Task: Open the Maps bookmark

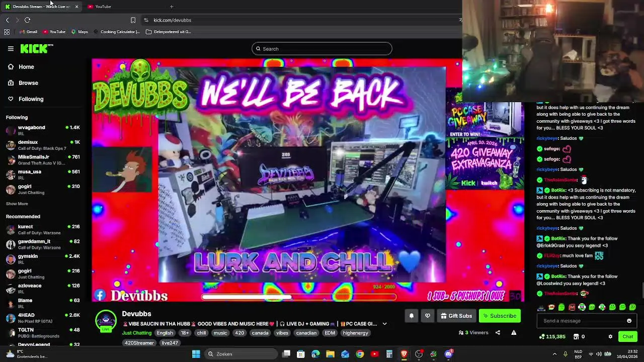Action: (x=79, y=32)
